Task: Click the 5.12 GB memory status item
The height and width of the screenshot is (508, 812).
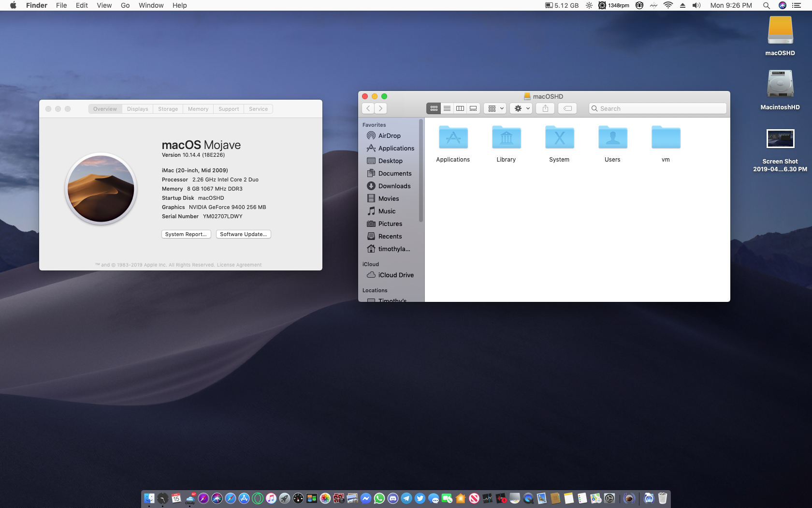Action: tap(562, 5)
